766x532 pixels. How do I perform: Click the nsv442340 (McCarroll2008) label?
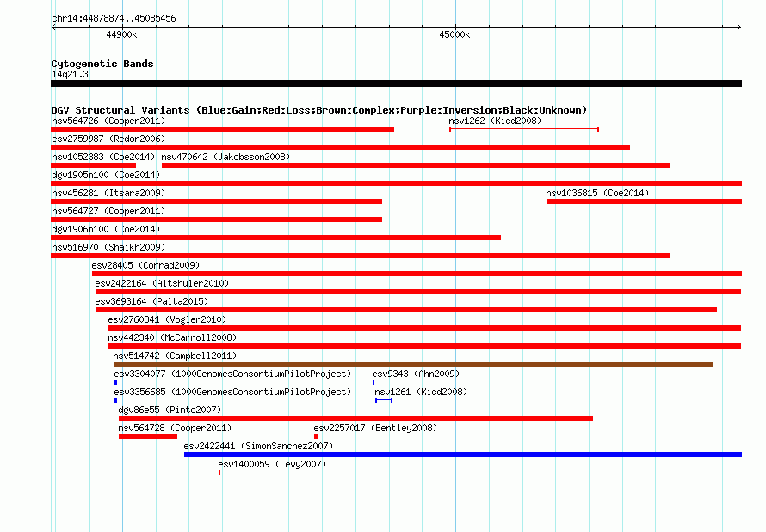click(172, 337)
